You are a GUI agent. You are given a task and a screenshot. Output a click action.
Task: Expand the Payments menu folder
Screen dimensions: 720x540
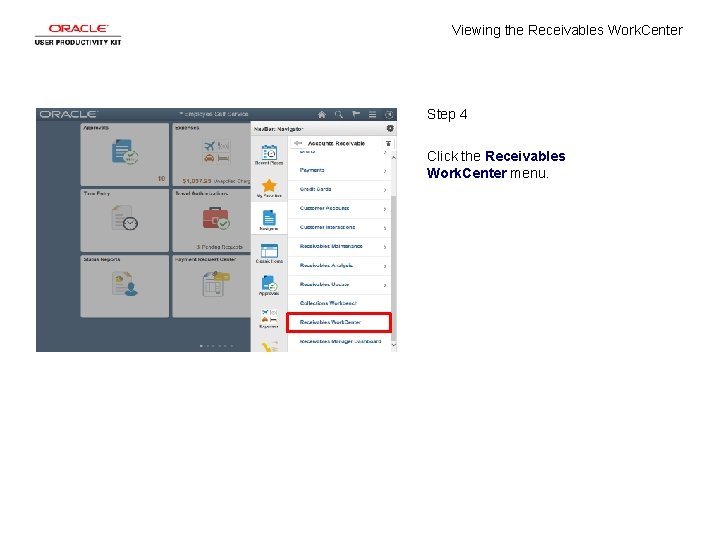click(339, 170)
